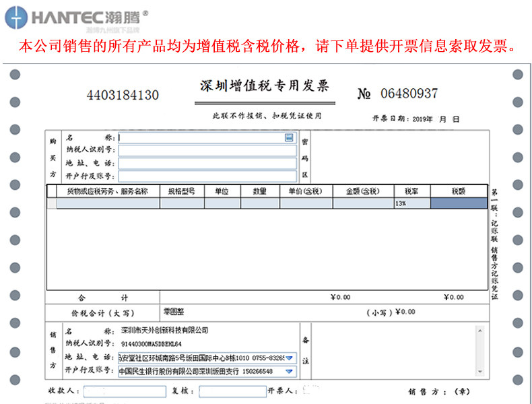The width and height of the screenshot is (532, 404).
Task: Click the HANTEC 瀚腾 logo
Action: (77, 18)
